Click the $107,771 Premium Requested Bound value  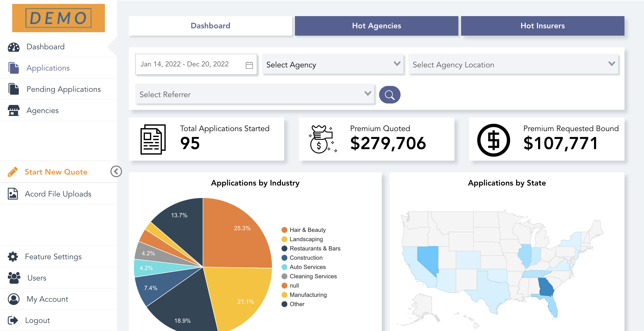pyautogui.click(x=560, y=143)
